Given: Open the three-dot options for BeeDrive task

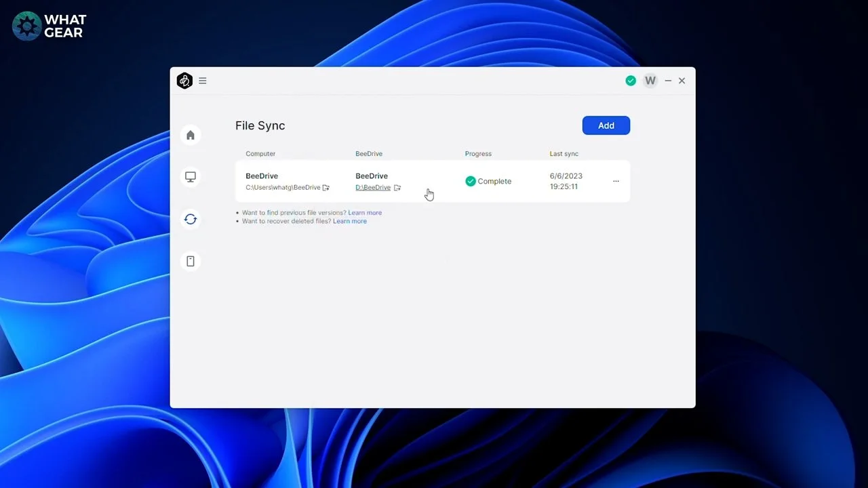Looking at the screenshot, I should [x=616, y=181].
